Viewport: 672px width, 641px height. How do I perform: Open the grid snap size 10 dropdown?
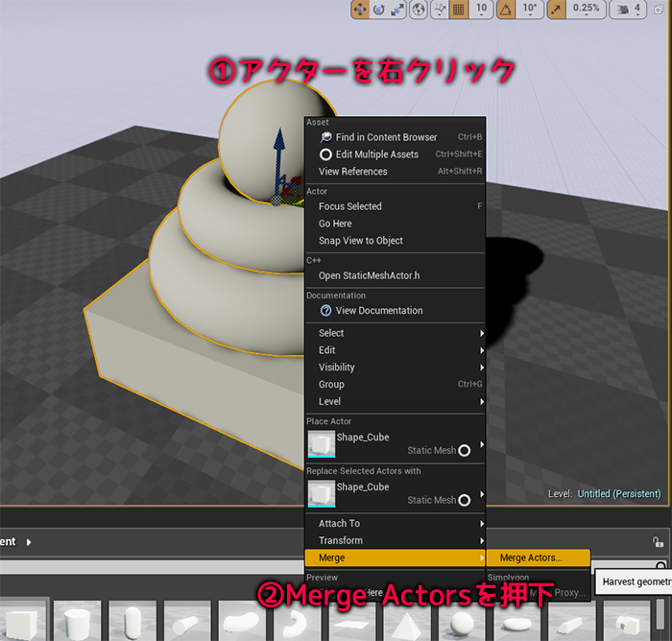481,9
